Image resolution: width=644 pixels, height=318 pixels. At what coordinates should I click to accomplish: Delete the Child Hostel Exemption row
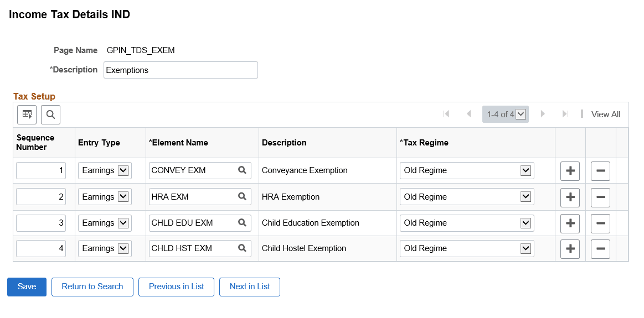[600, 249]
